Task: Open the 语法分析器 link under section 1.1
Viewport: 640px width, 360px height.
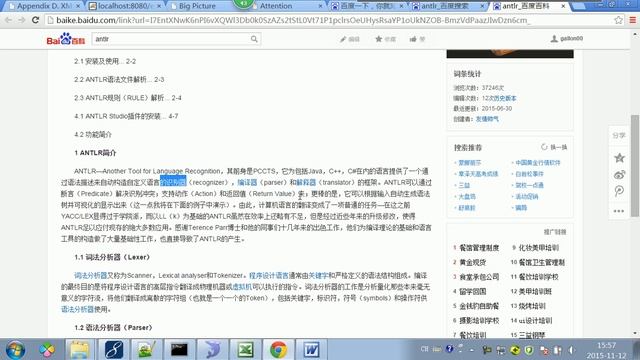Action: [x=78, y=309]
